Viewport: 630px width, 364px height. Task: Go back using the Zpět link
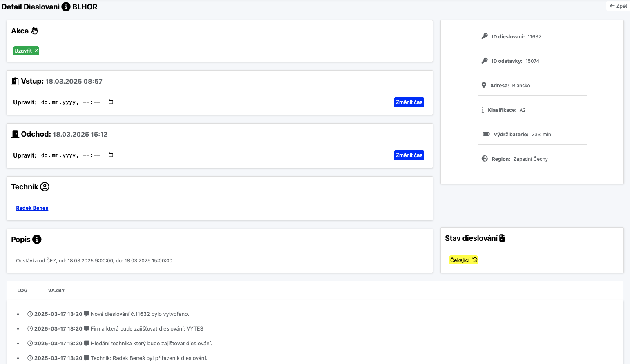click(x=618, y=6)
